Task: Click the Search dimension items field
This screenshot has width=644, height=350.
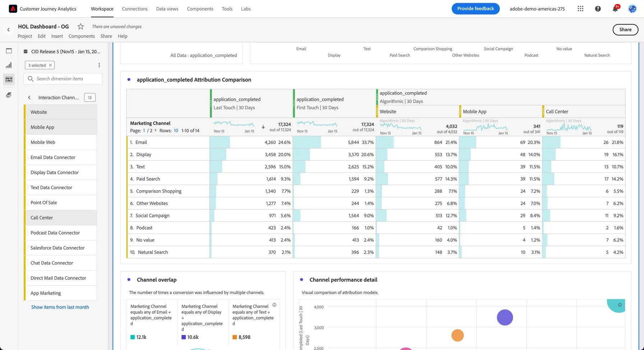Action: [x=63, y=79]
